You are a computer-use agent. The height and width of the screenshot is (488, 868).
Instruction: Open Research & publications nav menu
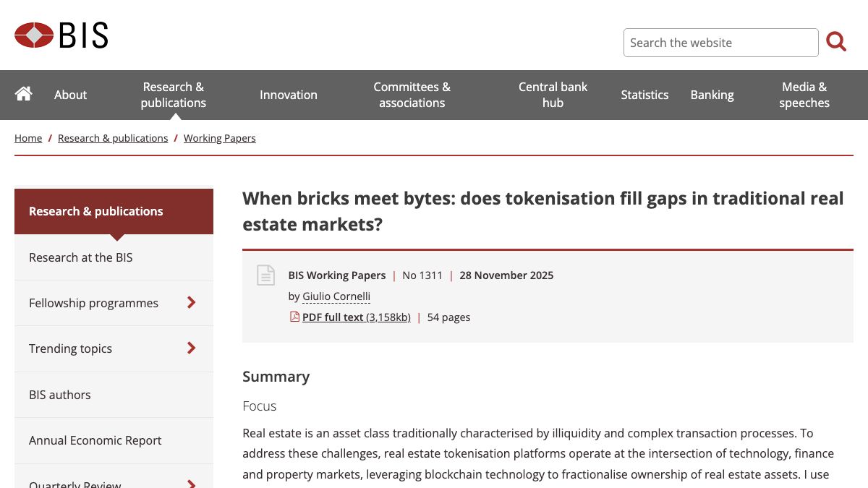tap(174, 95)
